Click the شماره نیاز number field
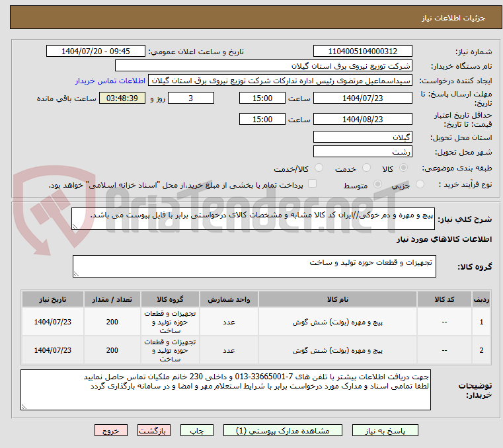Image resolution: width=503 pixels, height=448 pixels. coord(362,52)
